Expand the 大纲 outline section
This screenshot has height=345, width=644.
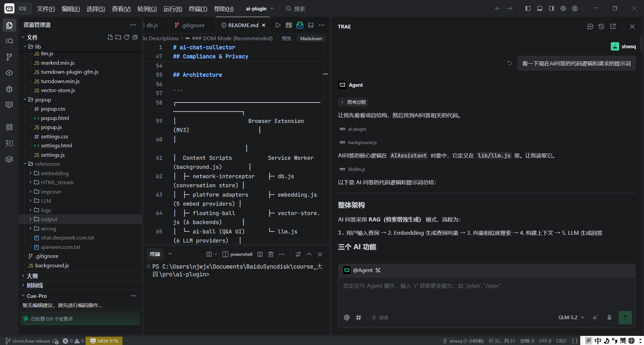click(x=80, y=276)
